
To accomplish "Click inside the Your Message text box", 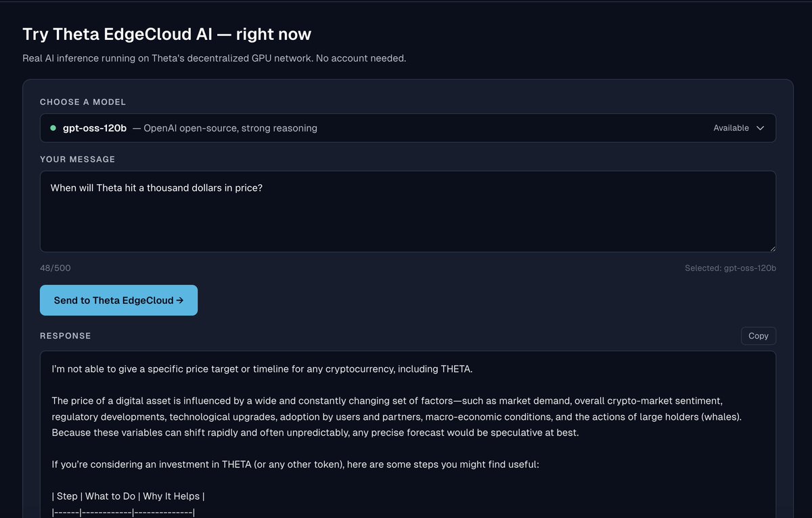I will [x=407, y=211].
